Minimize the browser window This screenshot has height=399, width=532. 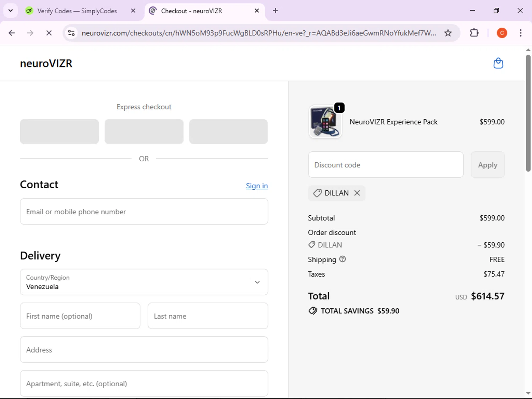click(x=472, y=11)
